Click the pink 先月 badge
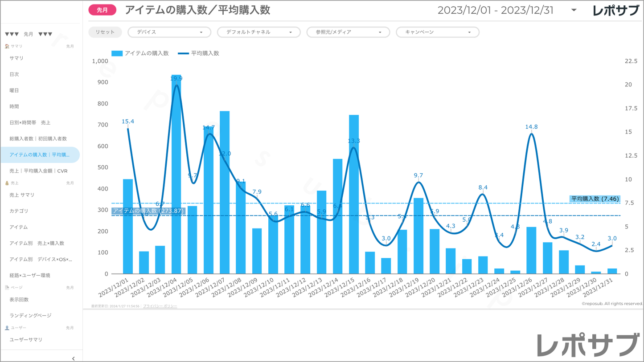This screenshot has height=362, width=644. 103,10
